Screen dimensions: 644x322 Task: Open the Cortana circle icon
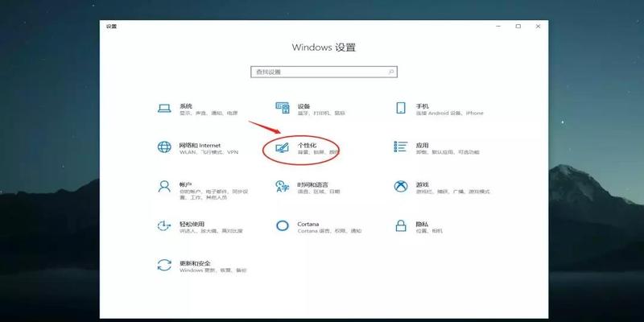[x=283, y=225]
